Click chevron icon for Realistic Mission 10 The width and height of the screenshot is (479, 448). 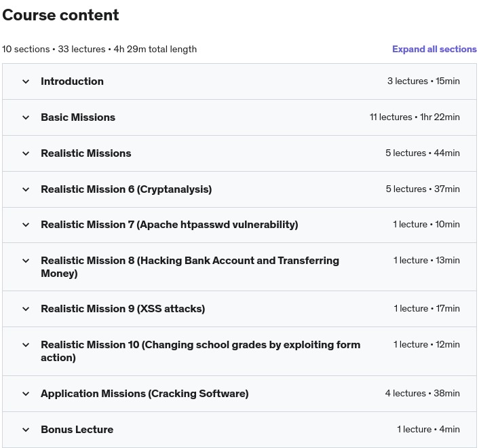pyautogui.click(x=26, y=345)
